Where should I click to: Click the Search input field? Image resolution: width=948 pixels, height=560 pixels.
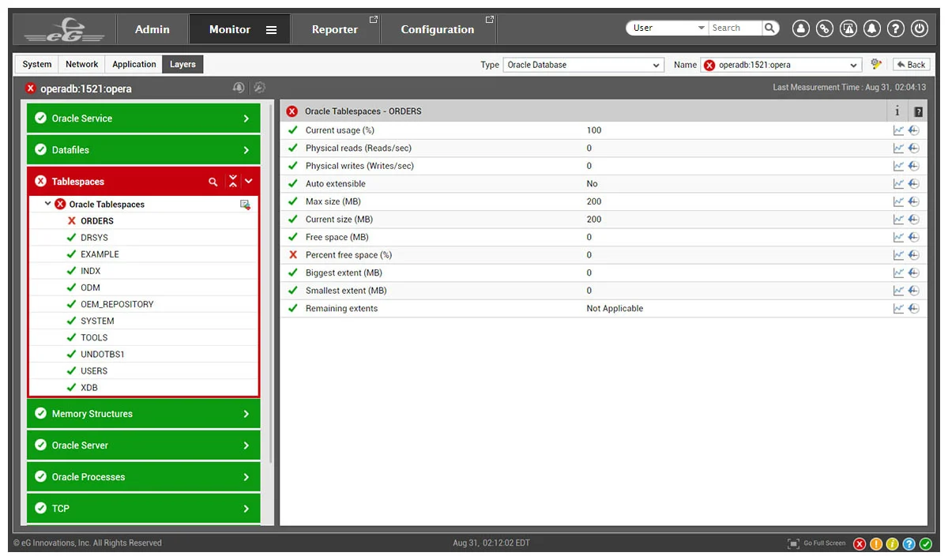[735, 28]
